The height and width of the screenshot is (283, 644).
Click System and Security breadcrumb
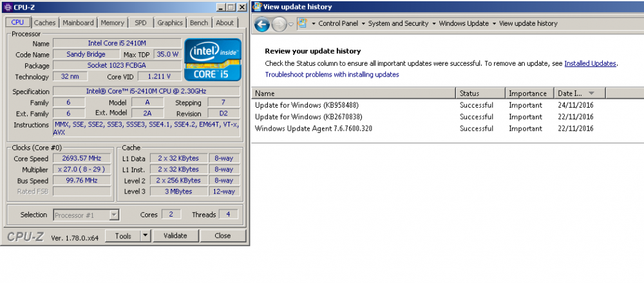click(x=399, y=23)
